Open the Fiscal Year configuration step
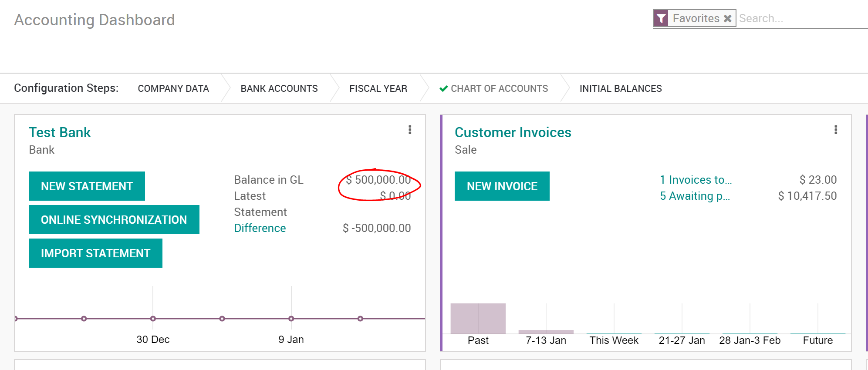868x370 pixels. point(378,89)
